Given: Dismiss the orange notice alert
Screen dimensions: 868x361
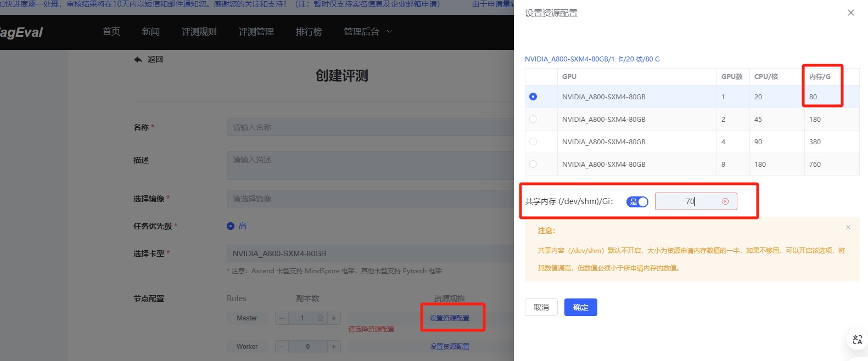Looking at the screenshot, I should coord(848,227).
